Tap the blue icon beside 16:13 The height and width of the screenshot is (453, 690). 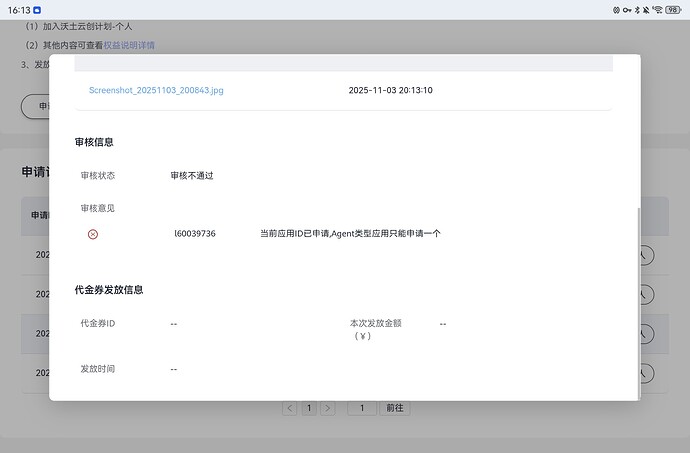[x=37, y=10]
